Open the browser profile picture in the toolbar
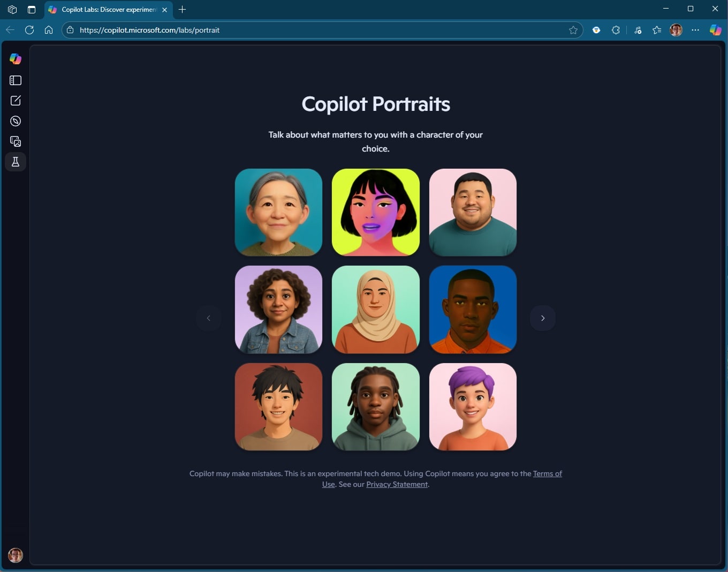Screen dimensions: 728x572 [676, 30]
